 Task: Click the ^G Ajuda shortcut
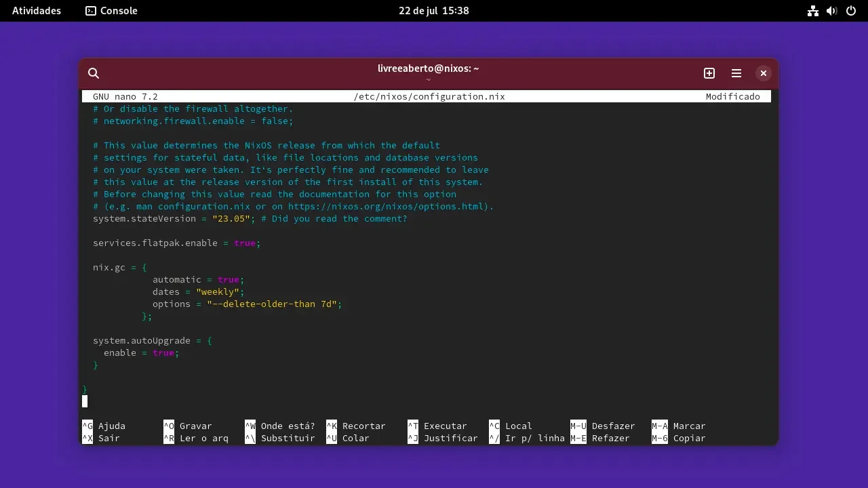coord(104,426)
